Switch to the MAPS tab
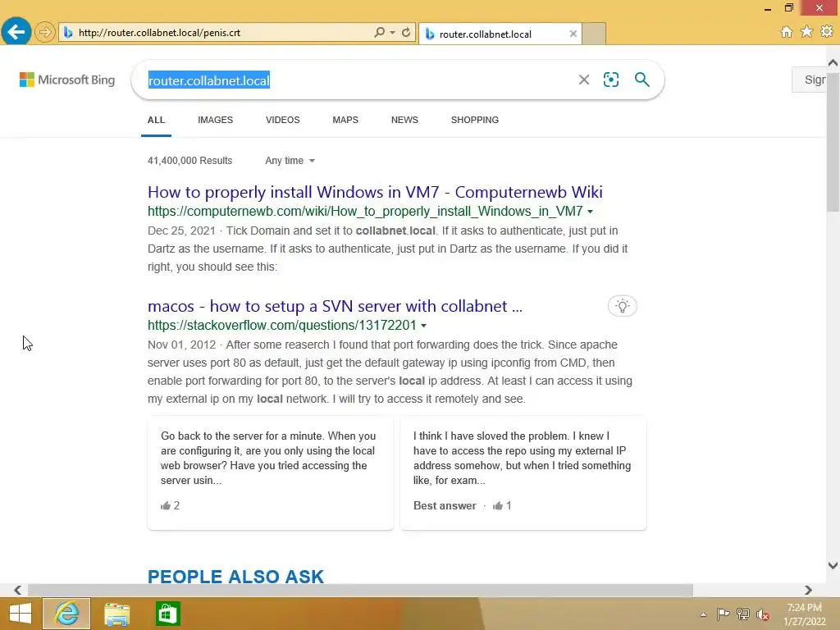Image resolution: width=840 pixels, height=630 pixels. pyautogui.click(x=345, y=120)
